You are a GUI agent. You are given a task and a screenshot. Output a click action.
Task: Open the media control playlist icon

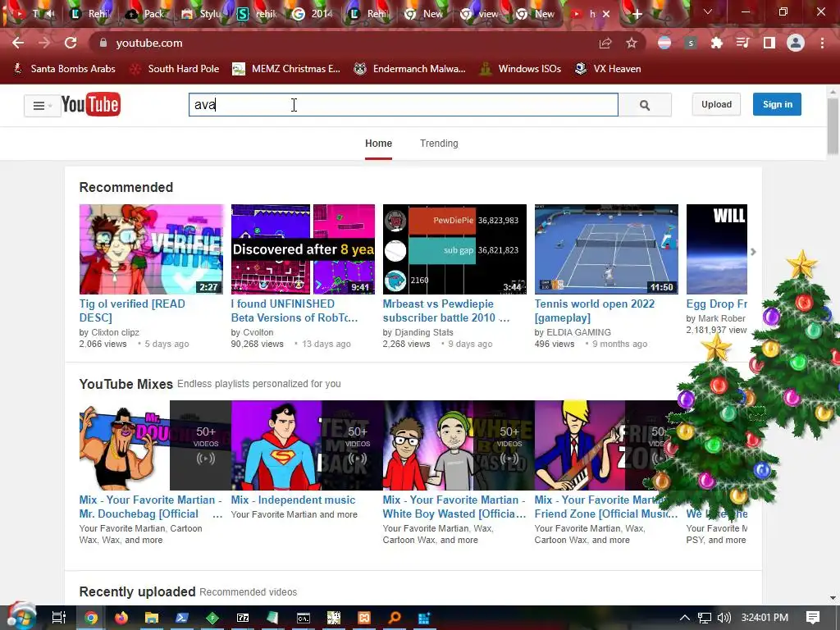click(742, 43)
